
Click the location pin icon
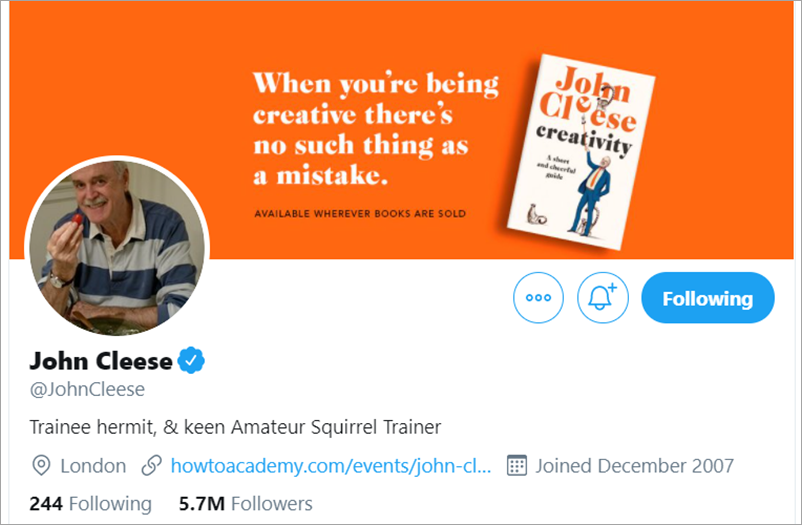(42, 466)
